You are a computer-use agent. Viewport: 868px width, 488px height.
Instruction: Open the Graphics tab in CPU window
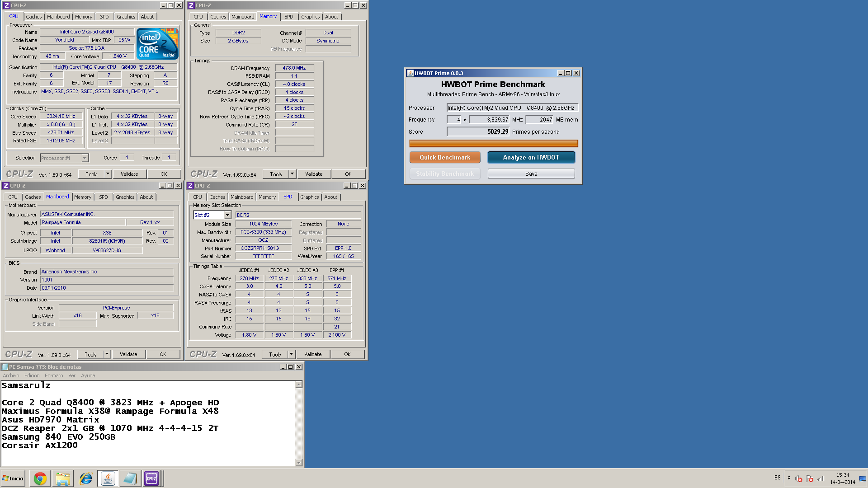click(x=126, y=17)
